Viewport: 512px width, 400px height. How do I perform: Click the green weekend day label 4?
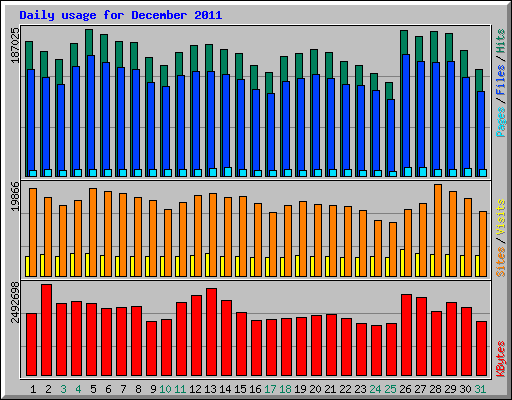[x=78, y=389]
